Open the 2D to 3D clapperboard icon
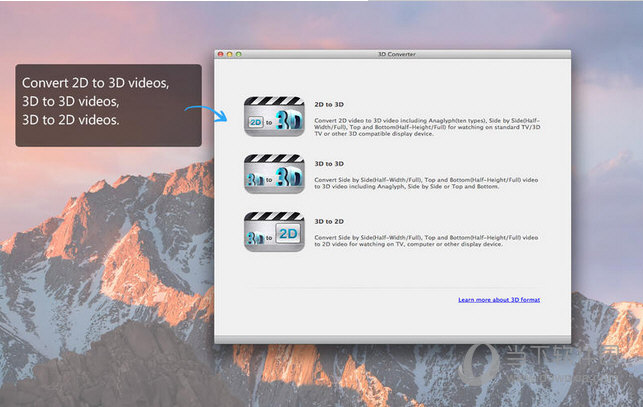The width and height of the screenshot is (643, 407). tap(273, 116)
